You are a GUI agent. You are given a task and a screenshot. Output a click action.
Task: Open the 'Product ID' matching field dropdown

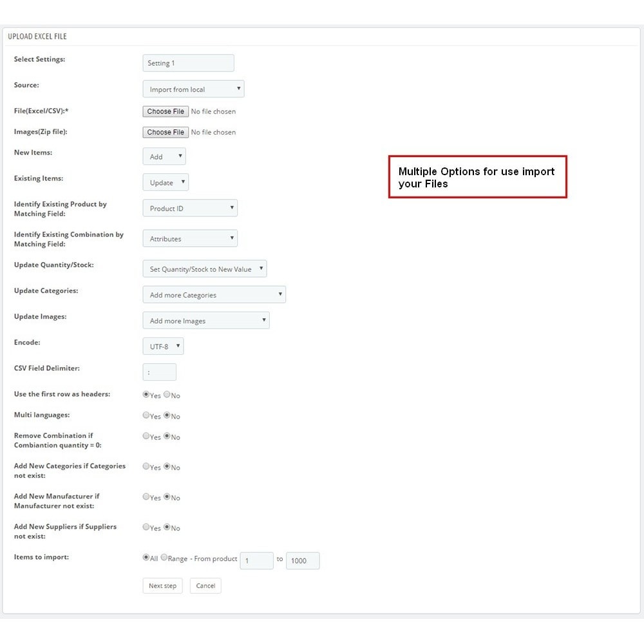(x=190, y=208)
